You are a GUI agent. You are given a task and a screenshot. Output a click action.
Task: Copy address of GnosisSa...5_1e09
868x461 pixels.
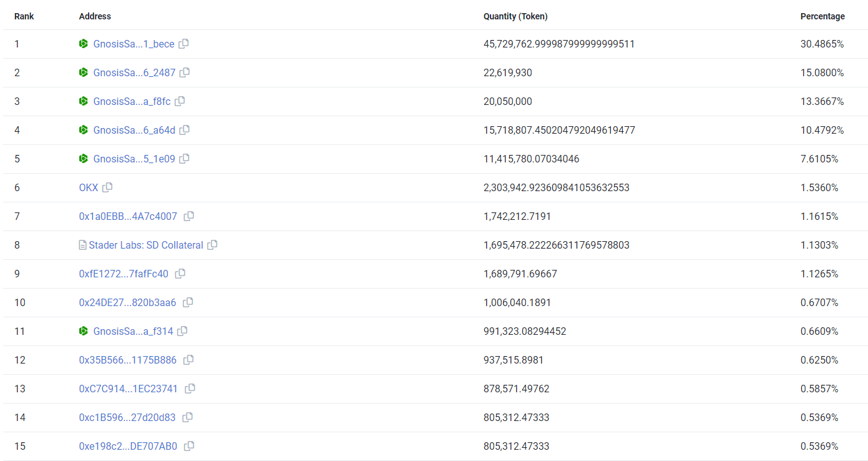pos(184,159)
